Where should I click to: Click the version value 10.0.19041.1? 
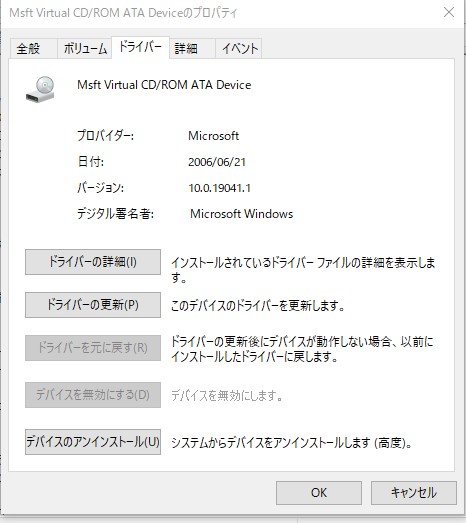pos(219,188)
